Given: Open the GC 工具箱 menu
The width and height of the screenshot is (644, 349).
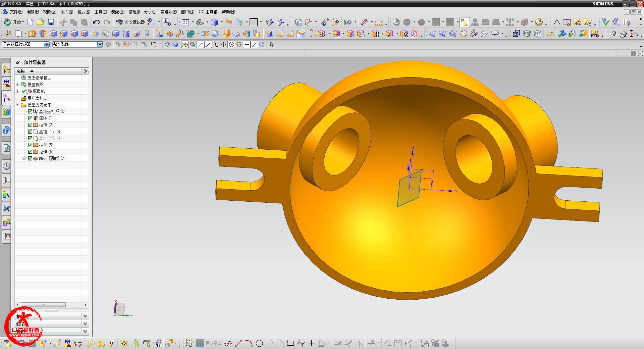Looking at the screenshot, I should 208,12.
